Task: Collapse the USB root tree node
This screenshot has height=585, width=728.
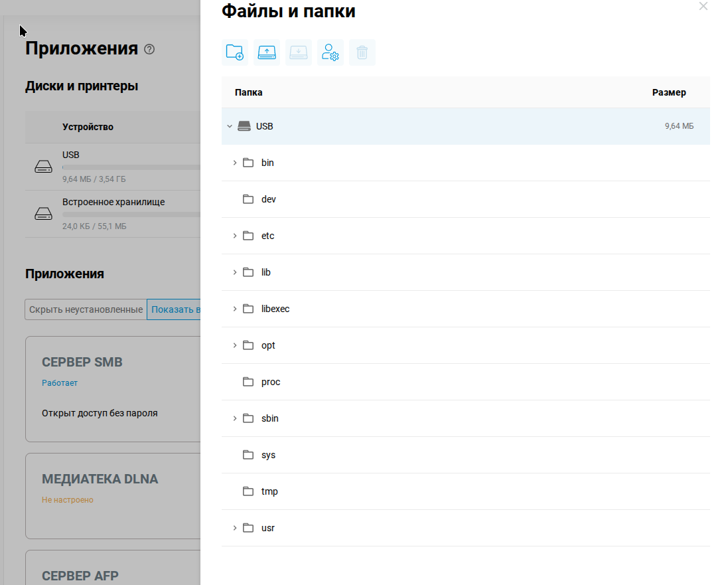Action: point(230,126)
